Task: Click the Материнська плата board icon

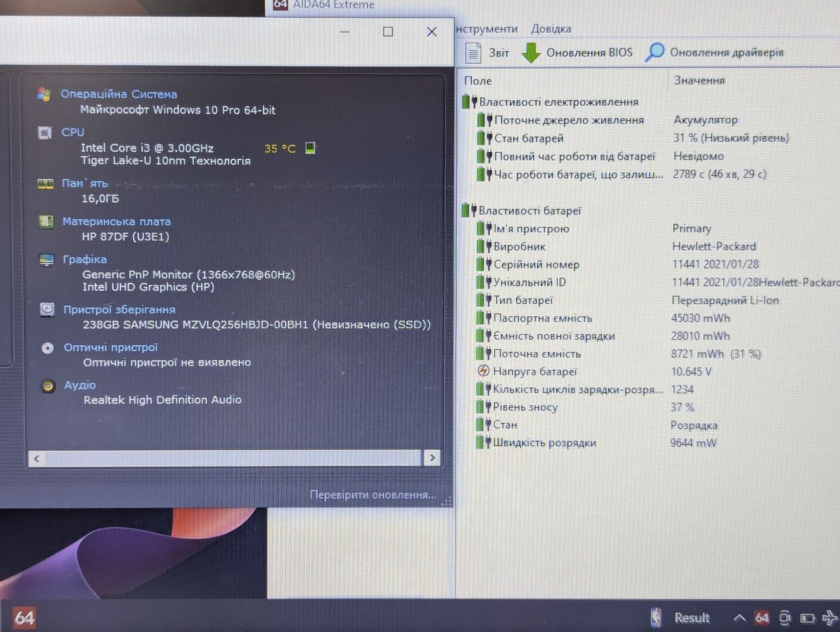Action: pos(46,222)
